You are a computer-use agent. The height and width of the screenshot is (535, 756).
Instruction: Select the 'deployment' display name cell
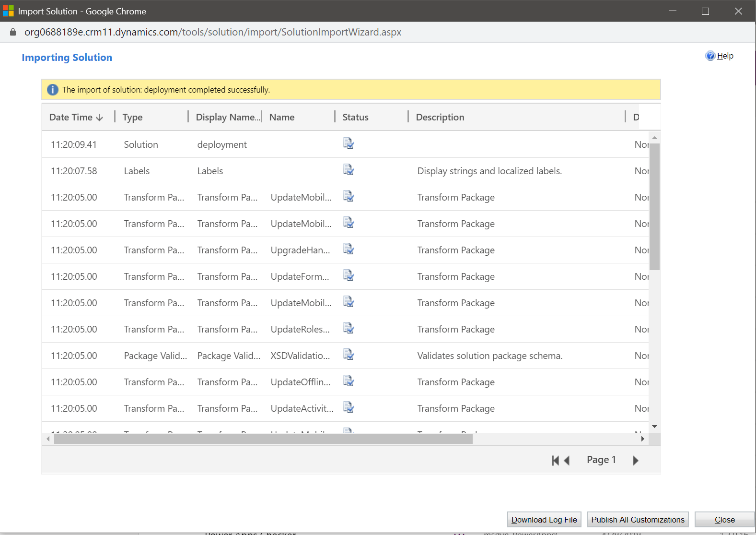(x=222, y=144)
